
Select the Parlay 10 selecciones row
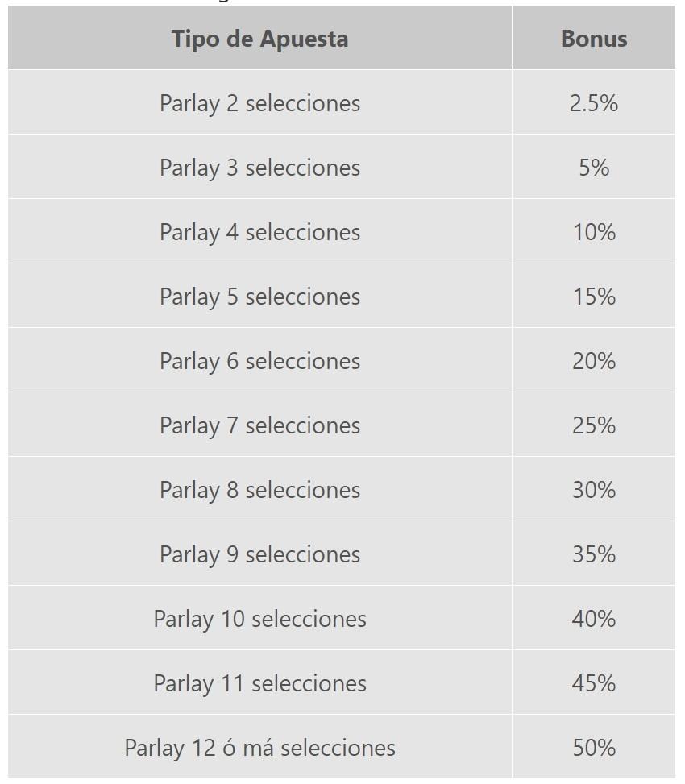pyautogui.click(x=342, y=619)
